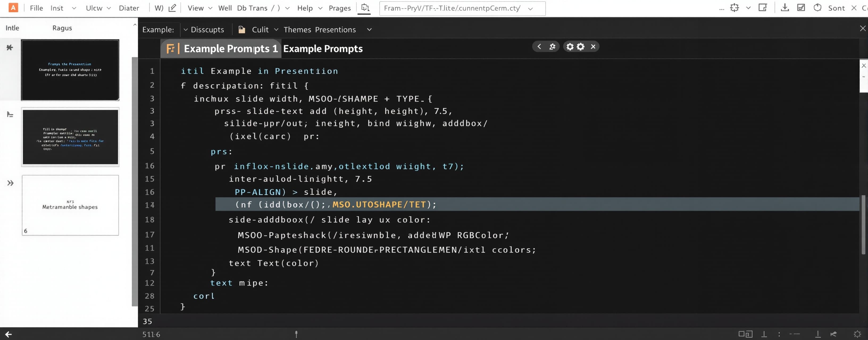The width and height of the screenshot is (868, 340).
Task: Expand the double-chevron beside third slide
Action: click(x=10, y=183)
